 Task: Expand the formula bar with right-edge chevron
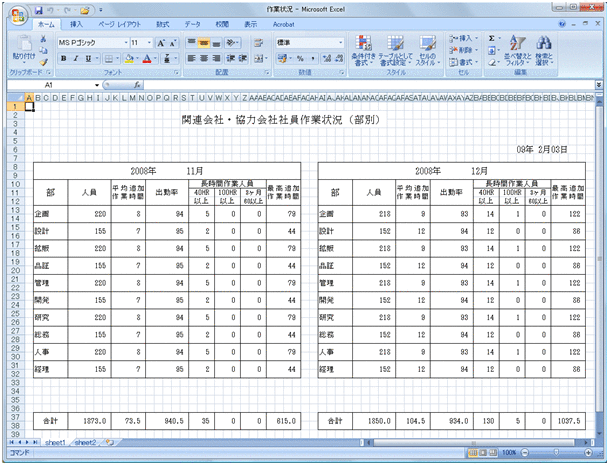coord(599,85)
